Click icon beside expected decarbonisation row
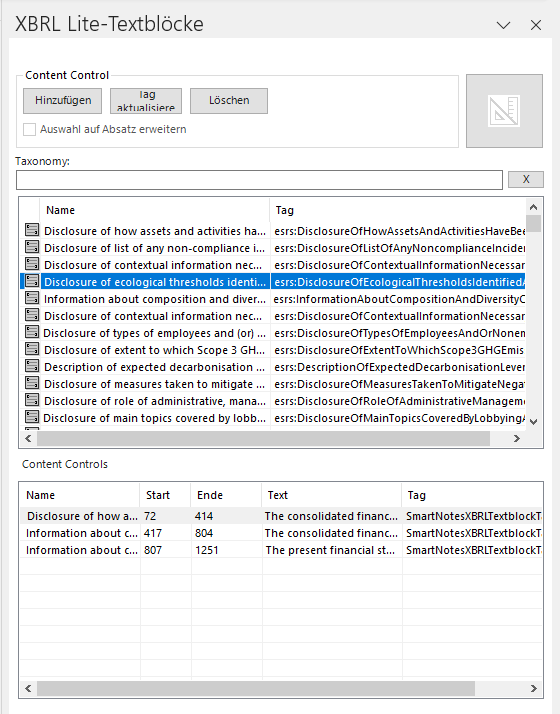Image resolution: width=560 pixels, height=714 pixels. [x=32, y=366]
